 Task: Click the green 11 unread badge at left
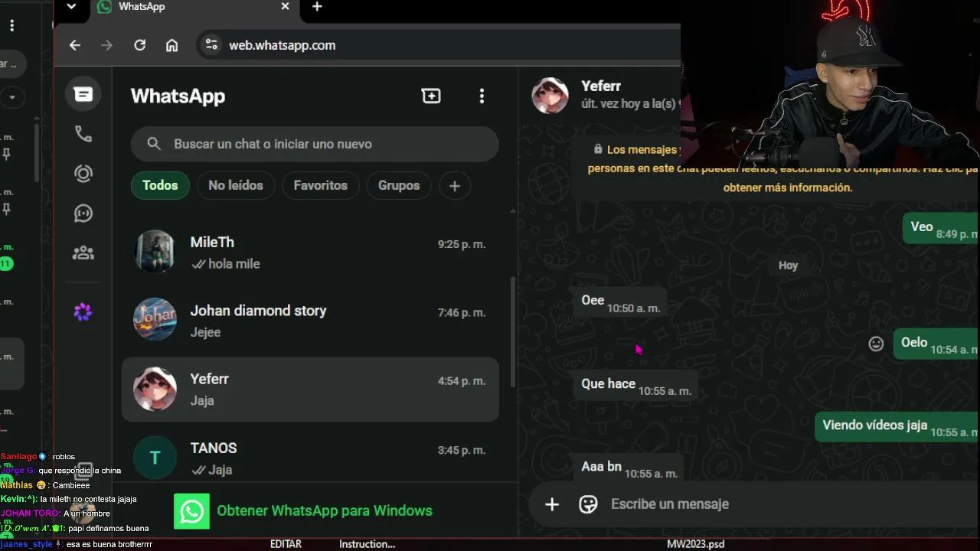coord(7,264)
